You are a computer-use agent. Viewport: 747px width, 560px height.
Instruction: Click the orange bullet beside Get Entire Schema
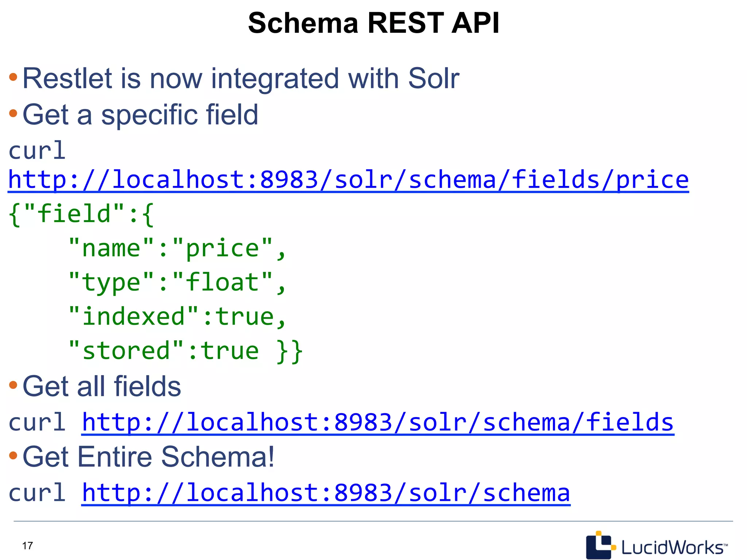click(13, 455)
